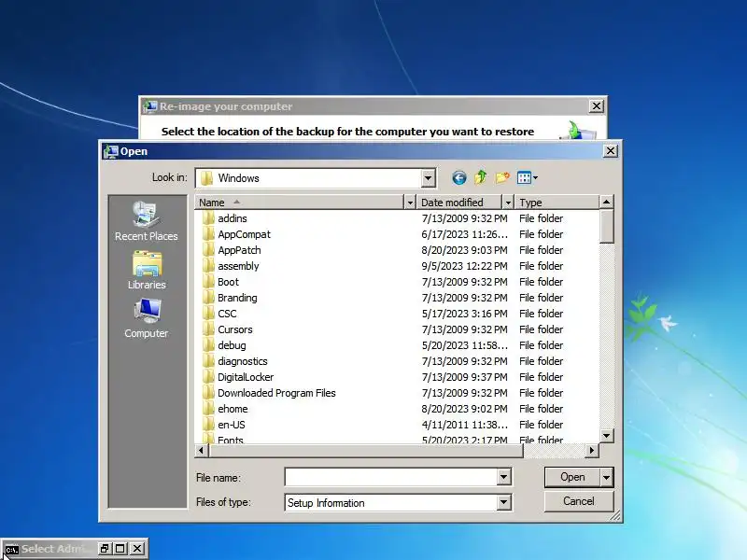This screenshot has height=560, width=747.
Task: Select the Boot folder icon
Action: point(208,282)
